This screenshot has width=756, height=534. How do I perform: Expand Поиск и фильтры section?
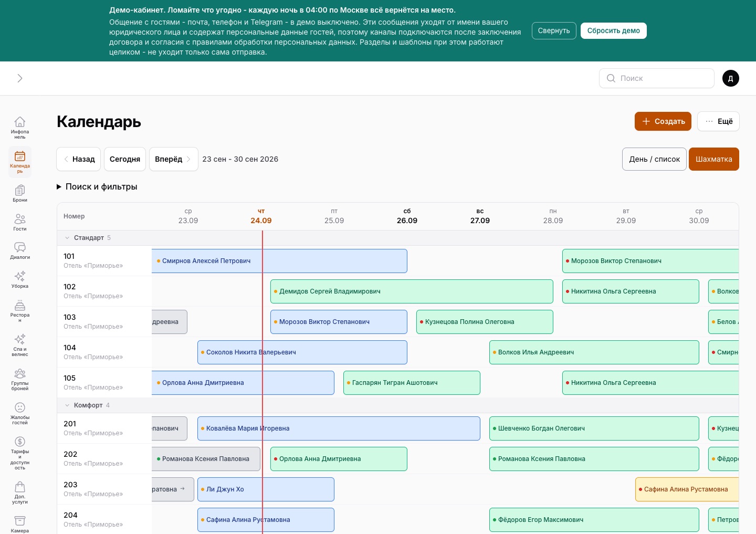coord(97,186)
